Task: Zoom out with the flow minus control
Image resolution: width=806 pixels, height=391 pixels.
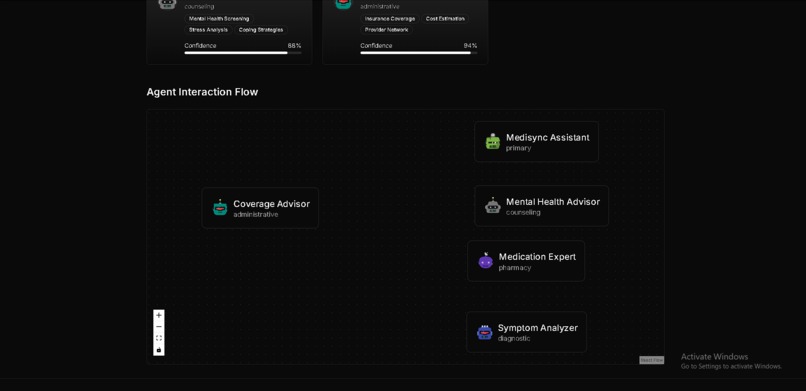Action: [x=159, y=327]
